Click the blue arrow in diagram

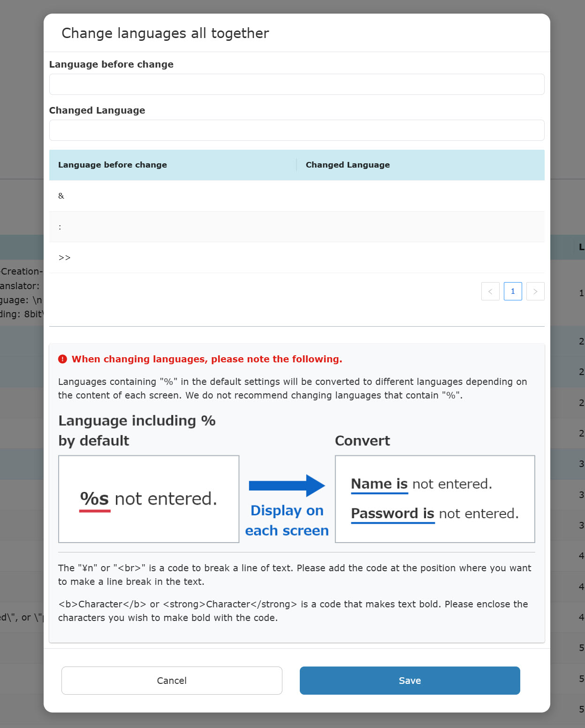point(287,485)
